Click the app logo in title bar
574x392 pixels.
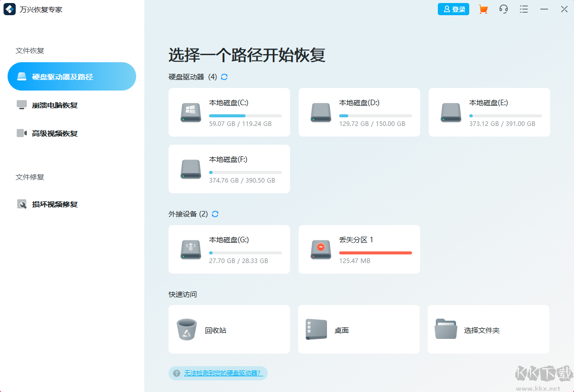9,9
